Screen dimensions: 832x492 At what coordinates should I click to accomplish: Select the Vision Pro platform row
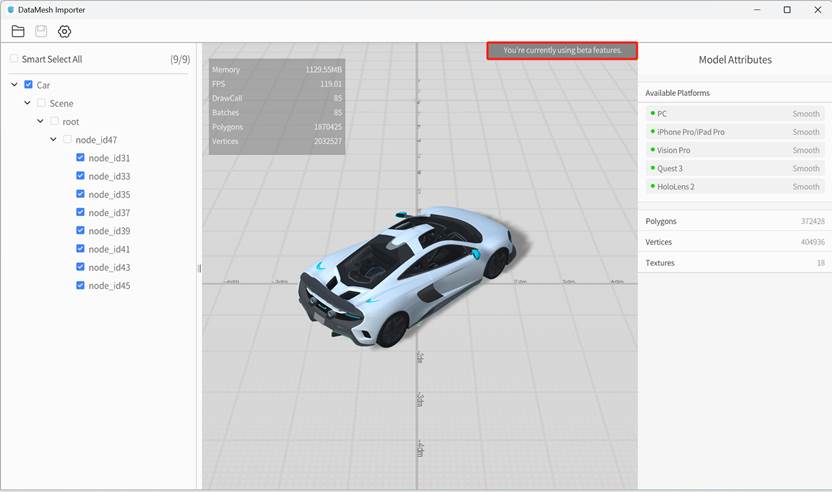735,150
